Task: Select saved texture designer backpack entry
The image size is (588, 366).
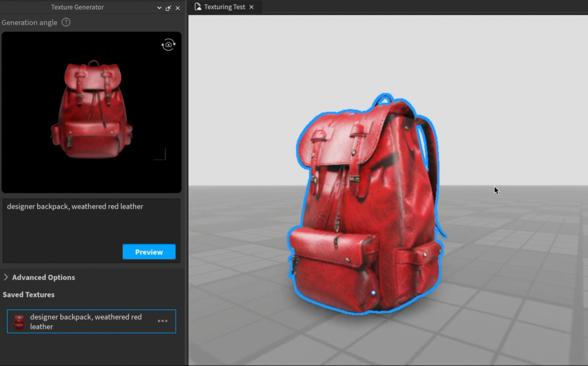Action: click(91, 321)
